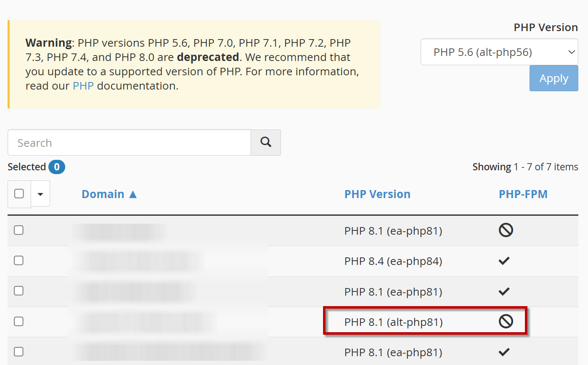
Task: Click PHP-FPM checkmark in third domain row
Action: pos(504,291)
